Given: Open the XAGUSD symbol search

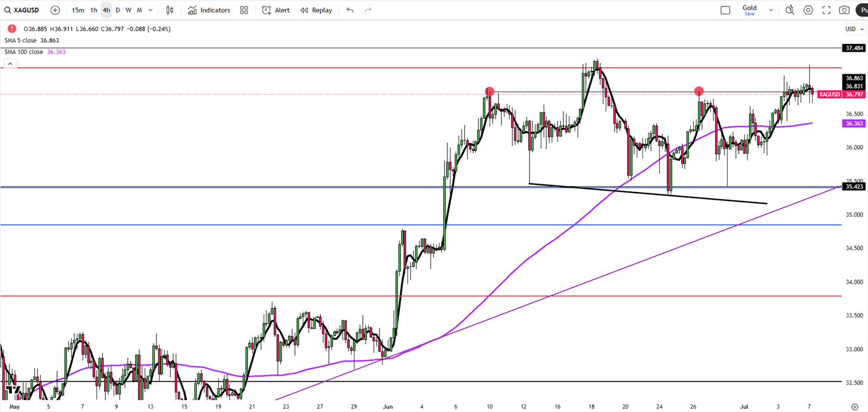Looking at the screenshot, I should pos(21,10).
